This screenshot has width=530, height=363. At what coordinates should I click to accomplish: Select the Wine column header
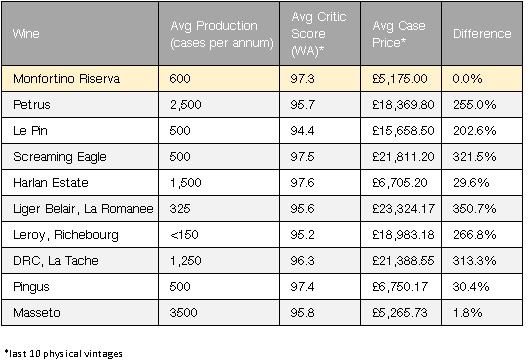point(80,34)
